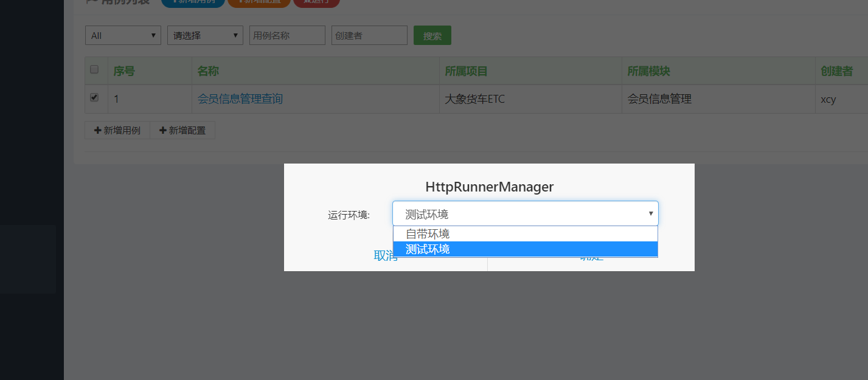Tick the select-all checkbox in table header
Image resolution: width=868 pixels, height=380 pixels.
[x=94, y=69]
